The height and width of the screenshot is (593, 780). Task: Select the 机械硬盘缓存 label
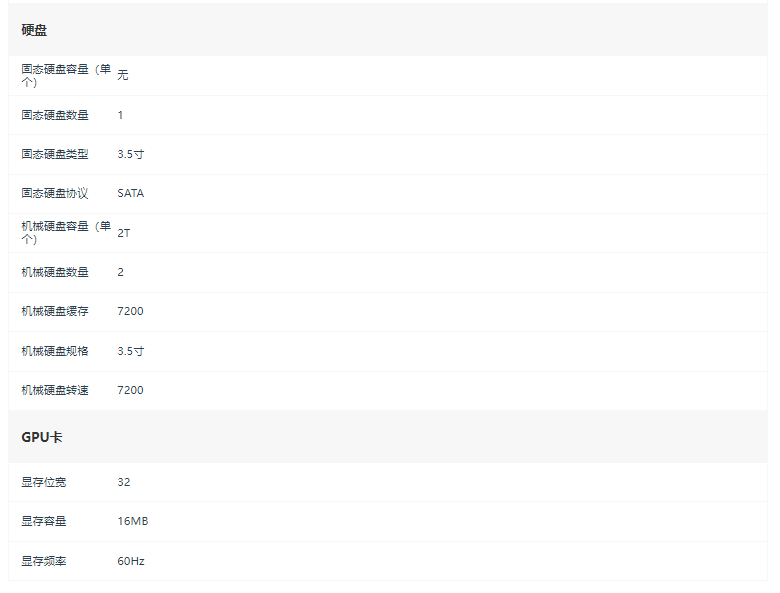tap(55, 311)
